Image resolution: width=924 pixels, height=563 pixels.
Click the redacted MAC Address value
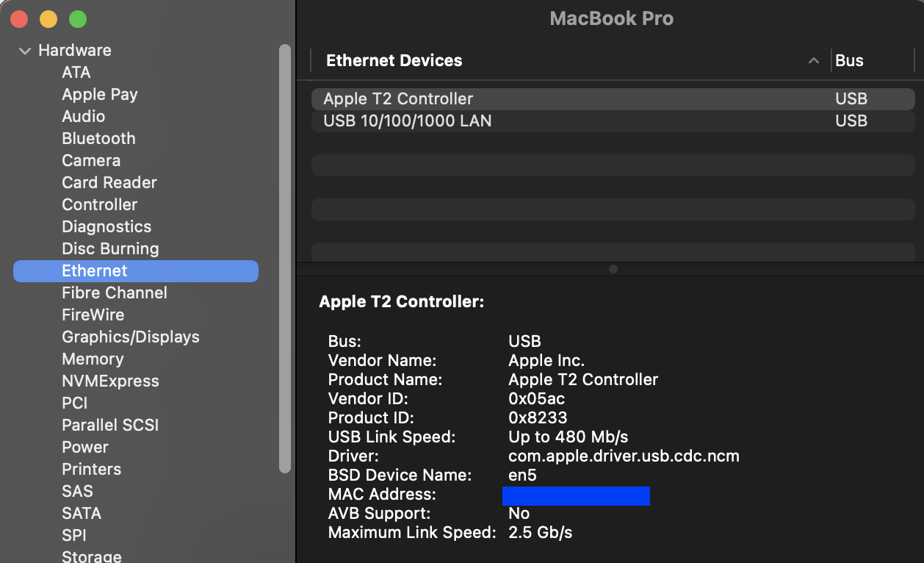point(576,496)
